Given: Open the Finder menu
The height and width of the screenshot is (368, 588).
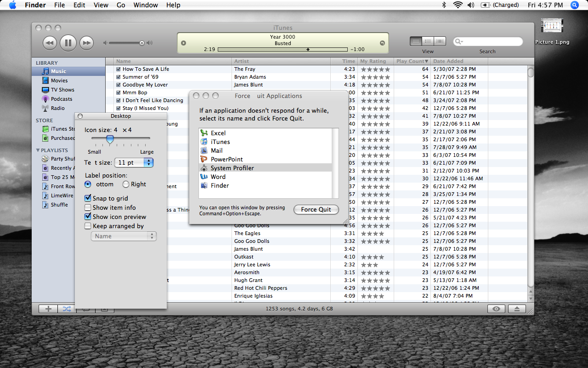Looking at the screenshot, I should tap(35, 5).
